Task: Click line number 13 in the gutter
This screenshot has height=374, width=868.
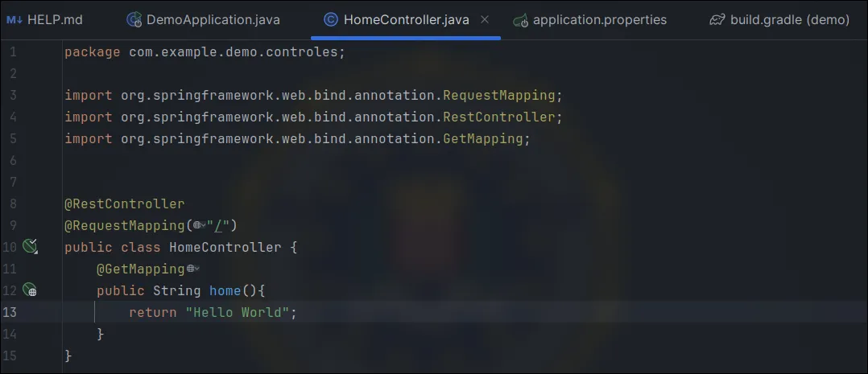Action: (10, 312)
